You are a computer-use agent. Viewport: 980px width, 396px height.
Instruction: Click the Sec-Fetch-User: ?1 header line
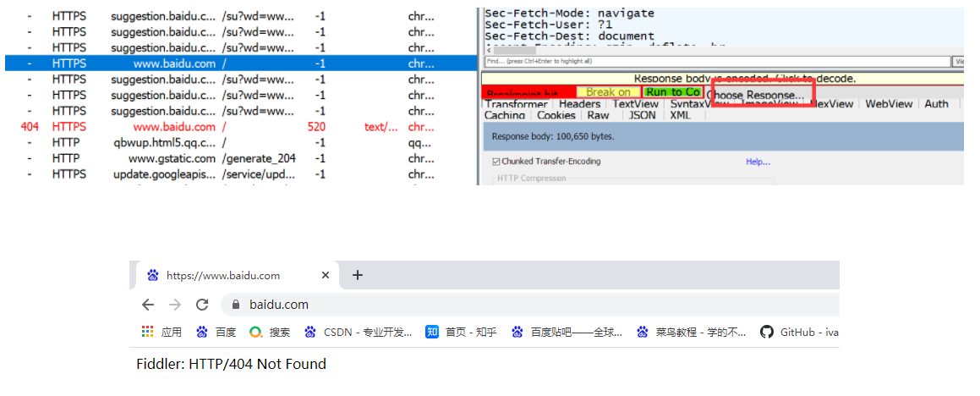click(x=548, y=25)
